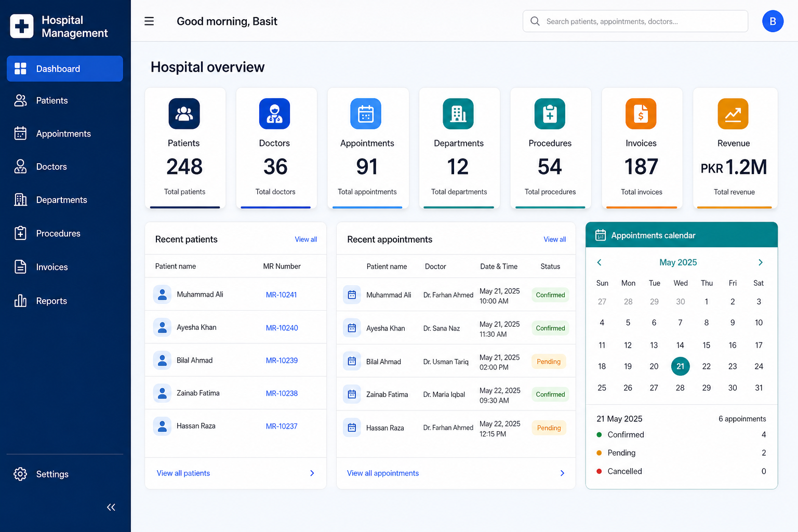Collapse the sidebar with double chevron
This screenshot has height=532, width=798.
[111, 507]
